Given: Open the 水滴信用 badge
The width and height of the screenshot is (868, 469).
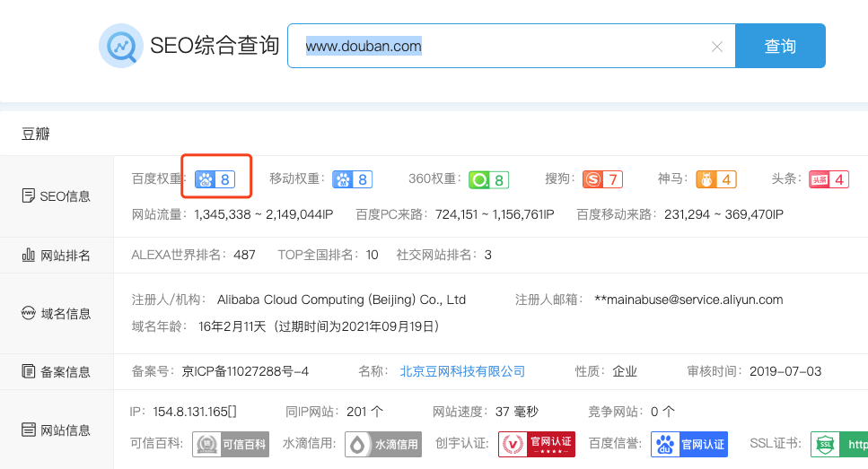Looking at the screenshot, I should [x=383, y=444].
